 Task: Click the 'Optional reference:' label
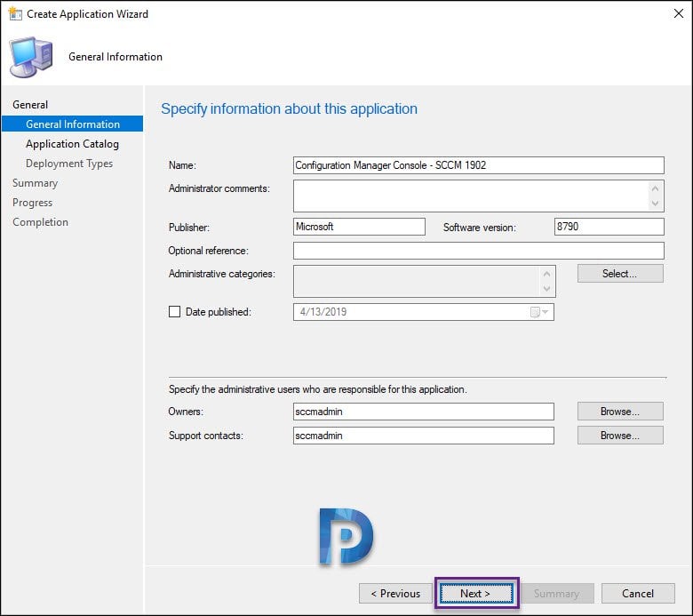(x=209, y=251)
